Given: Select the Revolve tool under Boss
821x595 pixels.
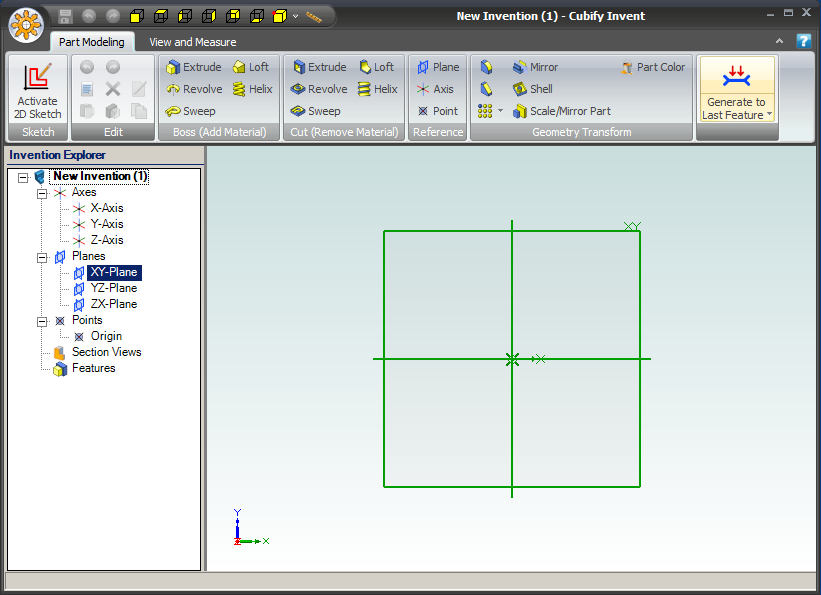Looking at the screenshot, I should 194,89.
